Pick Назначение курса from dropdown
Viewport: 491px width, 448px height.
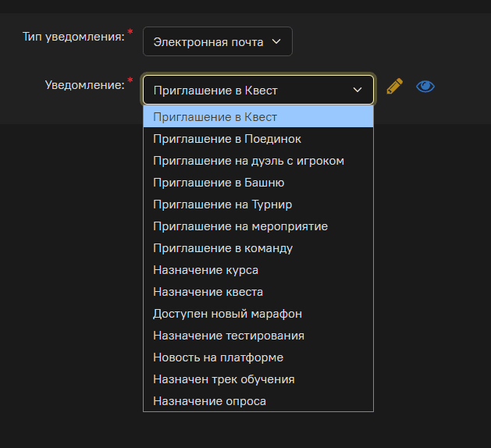[x=258, y=270]
